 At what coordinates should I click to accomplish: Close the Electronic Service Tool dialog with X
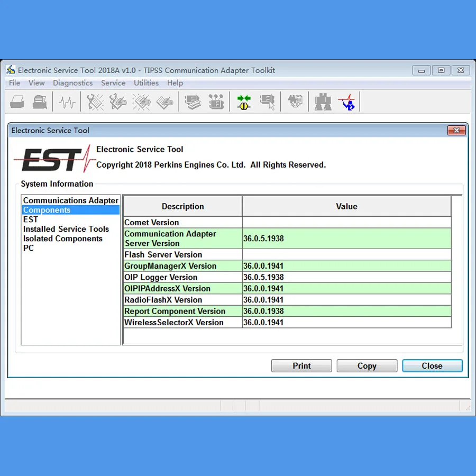click(x=456, y=130)
